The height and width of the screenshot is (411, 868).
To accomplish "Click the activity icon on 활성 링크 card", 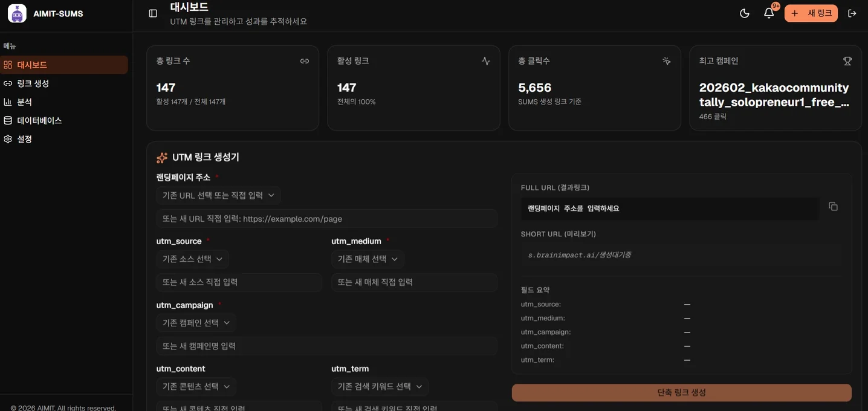I will [486, 61].
